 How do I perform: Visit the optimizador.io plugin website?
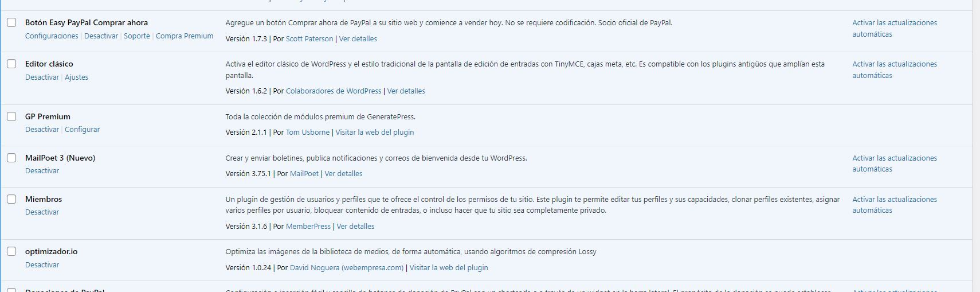pyautogui.click(x=449, y=267)
